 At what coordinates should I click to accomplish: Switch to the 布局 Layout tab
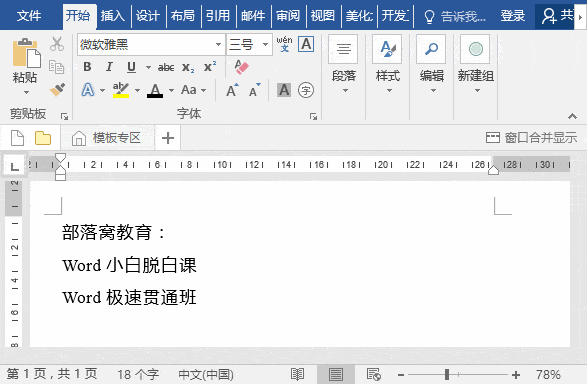[183, 16]
